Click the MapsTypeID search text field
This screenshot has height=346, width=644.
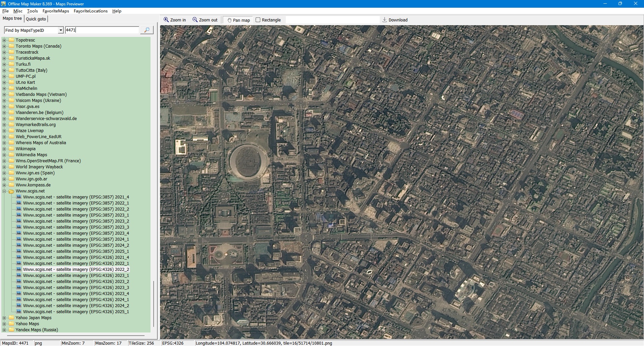[102, 30]
